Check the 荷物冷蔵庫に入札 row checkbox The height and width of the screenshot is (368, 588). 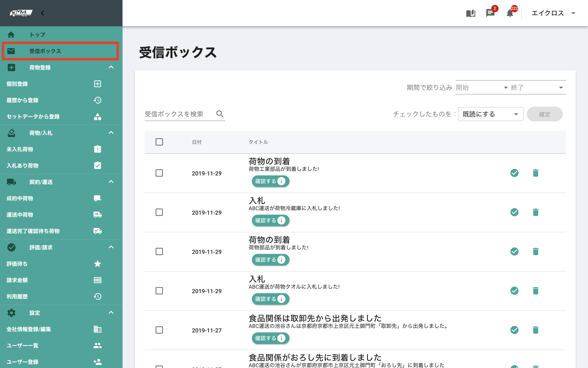(x=159, y=212)
